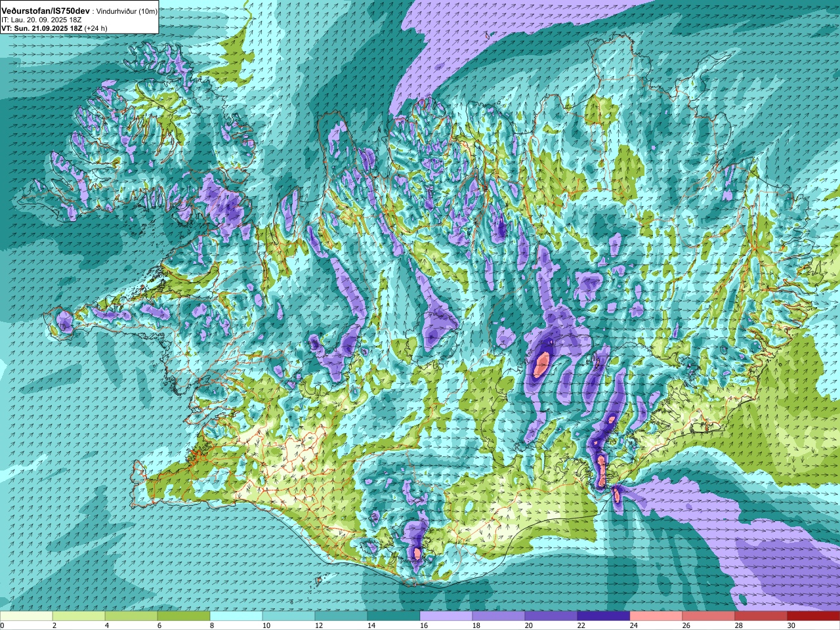Click the legend scale label "16"
This screenshot has width=840, height=630.
[425, 625]
